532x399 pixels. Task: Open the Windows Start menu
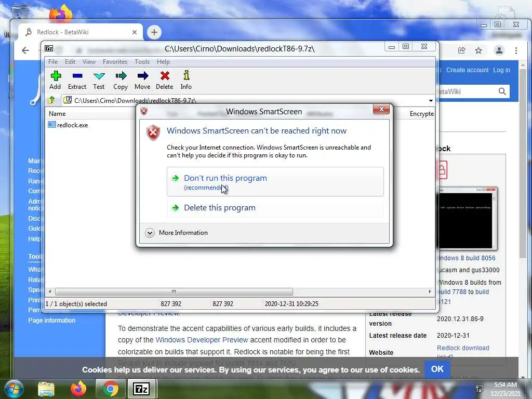point(14,389)
